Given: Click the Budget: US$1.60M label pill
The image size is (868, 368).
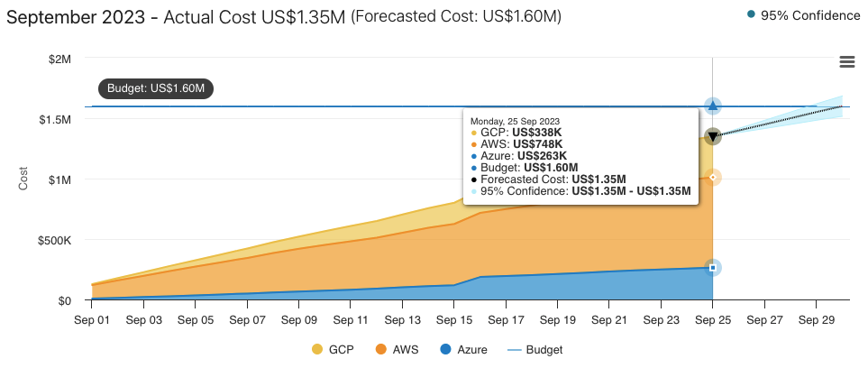Looking at the screenshot, I should pos(156,88).
